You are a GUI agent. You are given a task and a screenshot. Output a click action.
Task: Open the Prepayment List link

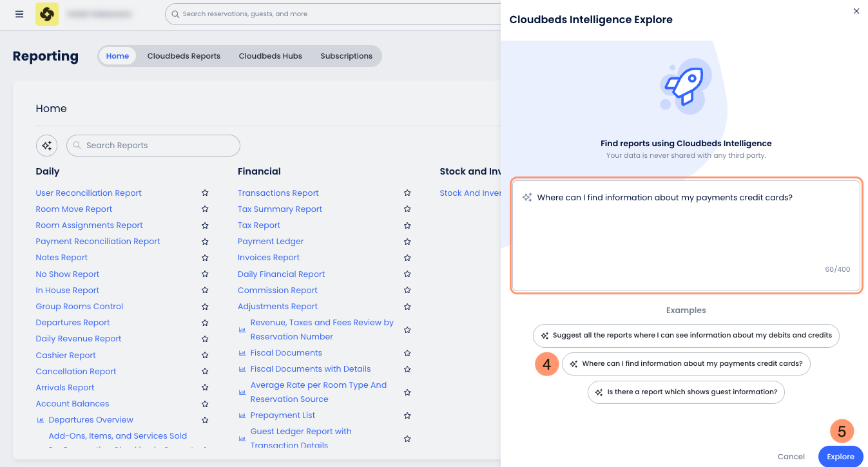coord(283,415)
